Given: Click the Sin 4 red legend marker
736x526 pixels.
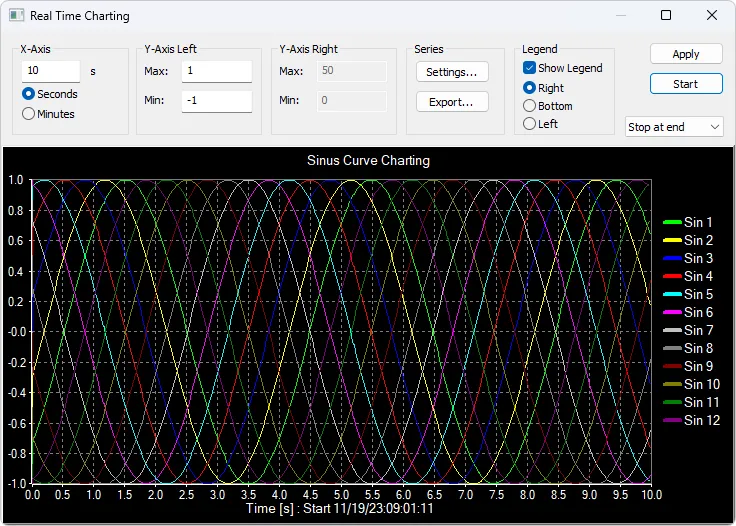Looking at the screenshot, I should tap(671, 276).
